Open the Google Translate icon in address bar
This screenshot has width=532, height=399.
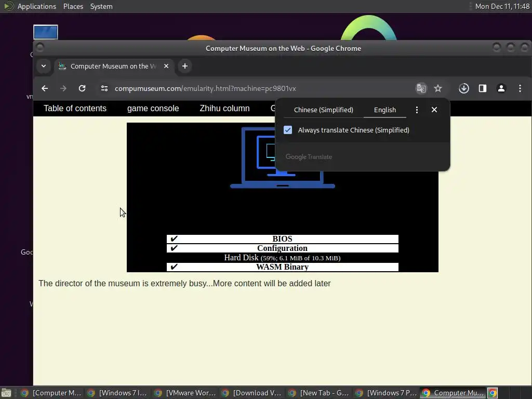[x=421, y=88]
